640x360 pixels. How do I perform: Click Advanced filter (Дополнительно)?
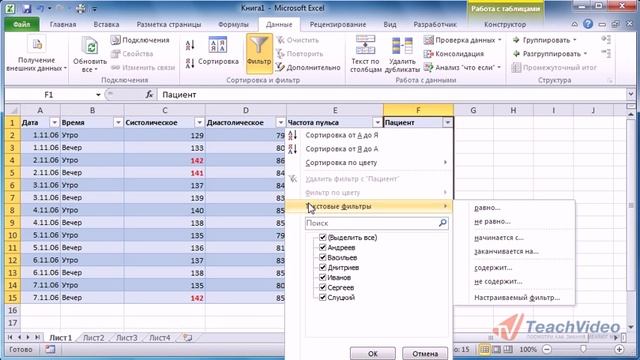click(x=308, y=67)
